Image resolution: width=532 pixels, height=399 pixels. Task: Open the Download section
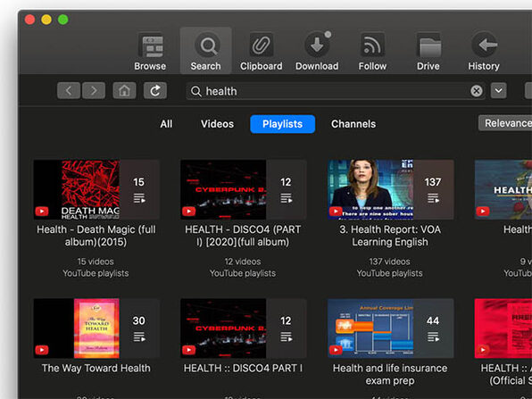tap(317, 51)
